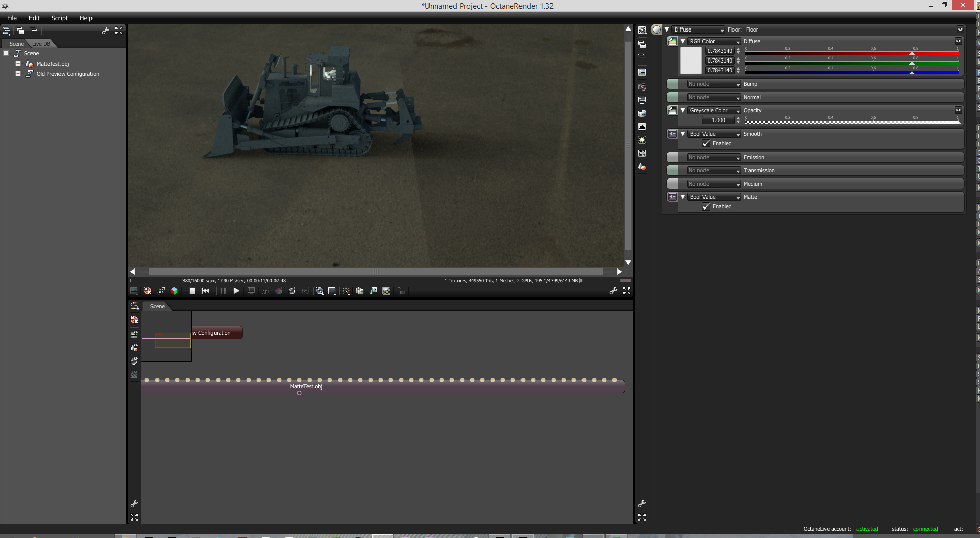
Task: Stop the render with the square button
Action: click(x=192, y=291)
